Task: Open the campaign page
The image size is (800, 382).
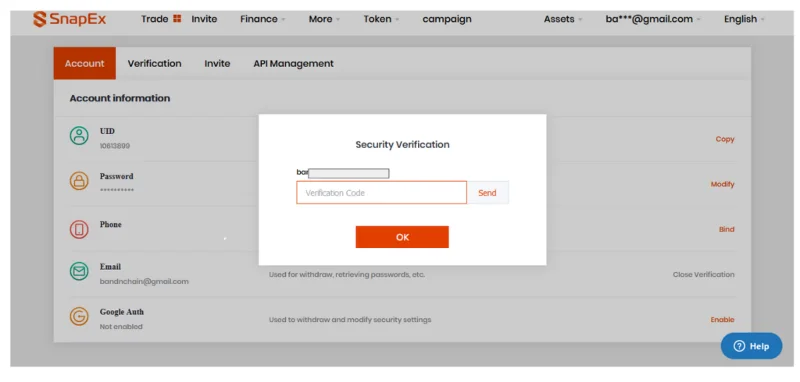Action: coord(447,19)
